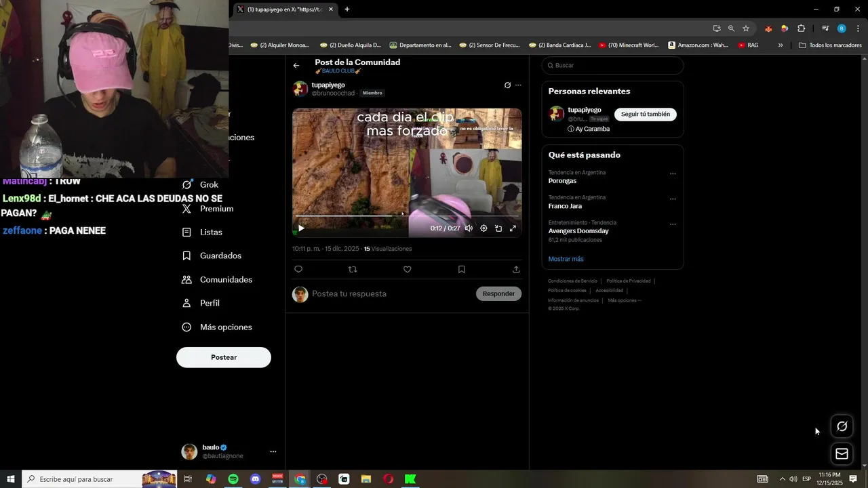Open 'Condiciones de Servicio' footer link
This screenshot has width=868, height=488.
point(572,281)
